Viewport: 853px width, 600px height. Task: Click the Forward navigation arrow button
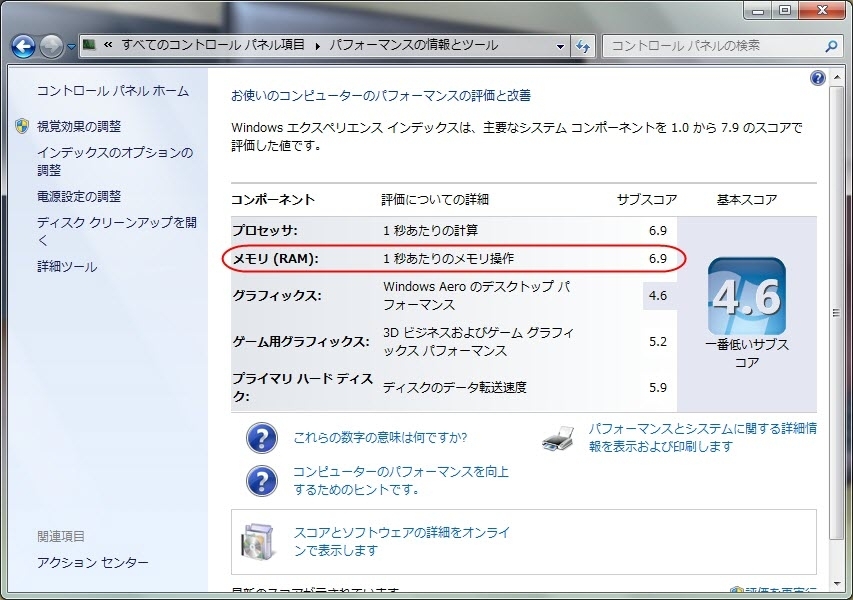click(51, 46)
